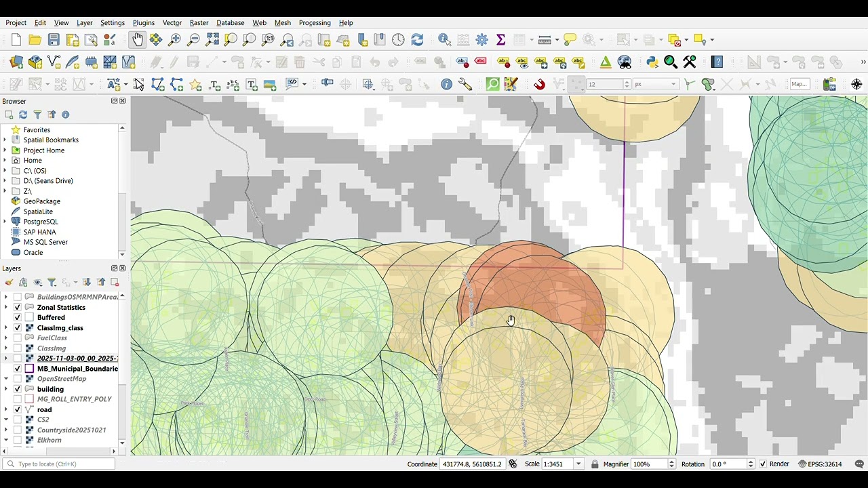Open the Data Source Manager icon

(16, 62)
